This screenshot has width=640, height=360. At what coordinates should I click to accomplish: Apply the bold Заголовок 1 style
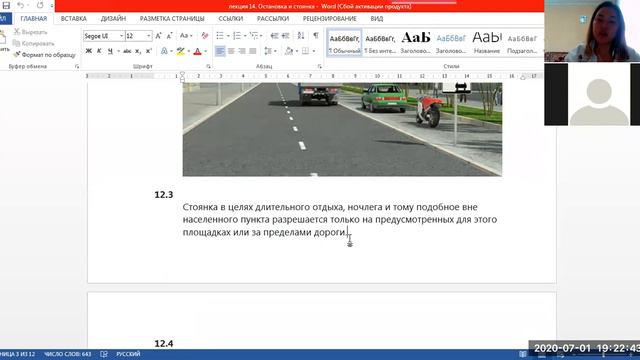pyautogui.click(x=416, y=43)
